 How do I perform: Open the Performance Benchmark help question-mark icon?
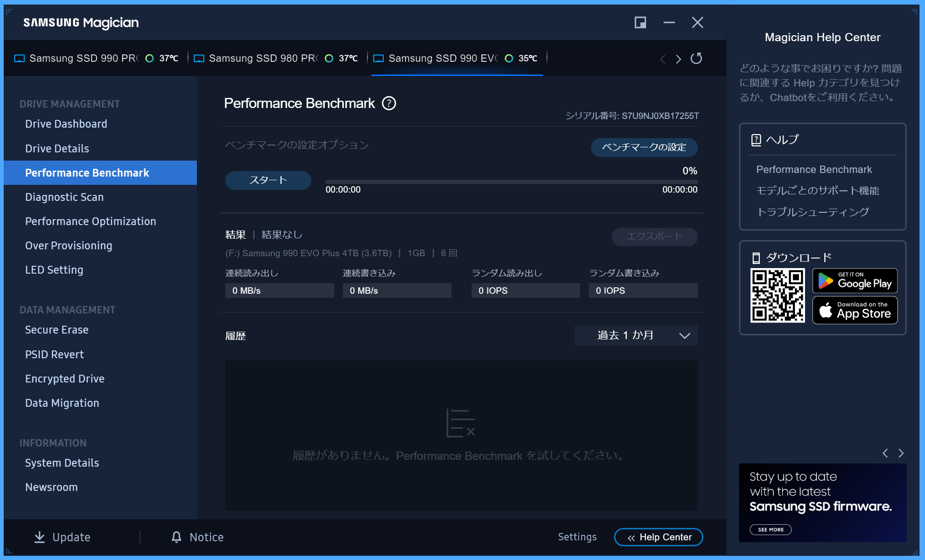(389, 103)
